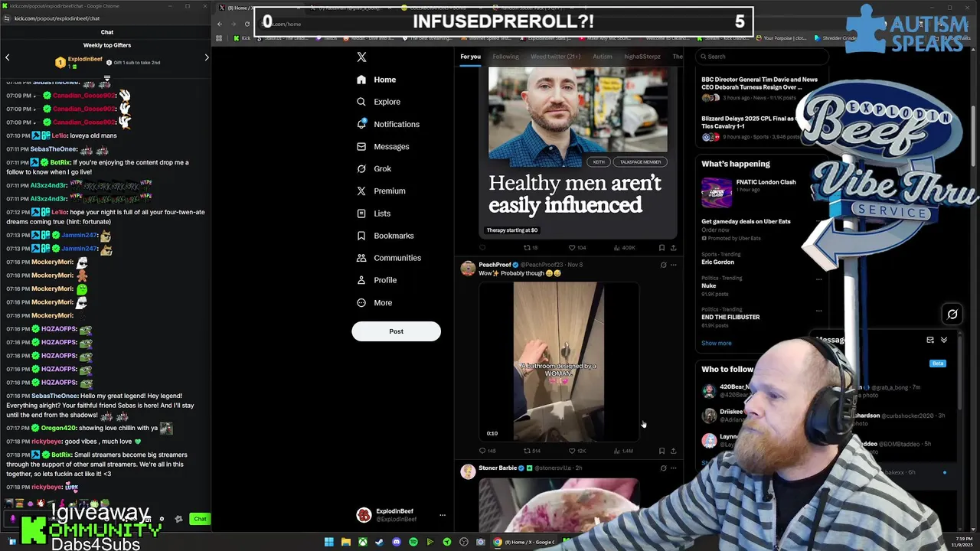Open Grok in X sidebar

coord(374,168)
